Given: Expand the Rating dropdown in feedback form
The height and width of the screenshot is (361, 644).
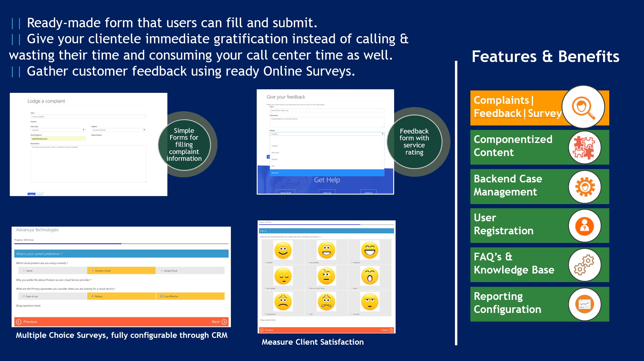Looking at the screenshot, I should point(327,134).
